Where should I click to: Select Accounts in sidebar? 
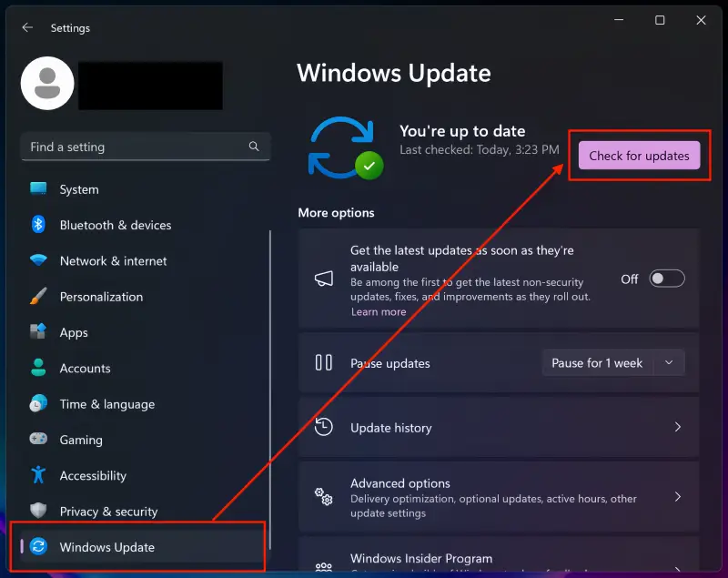145,368
